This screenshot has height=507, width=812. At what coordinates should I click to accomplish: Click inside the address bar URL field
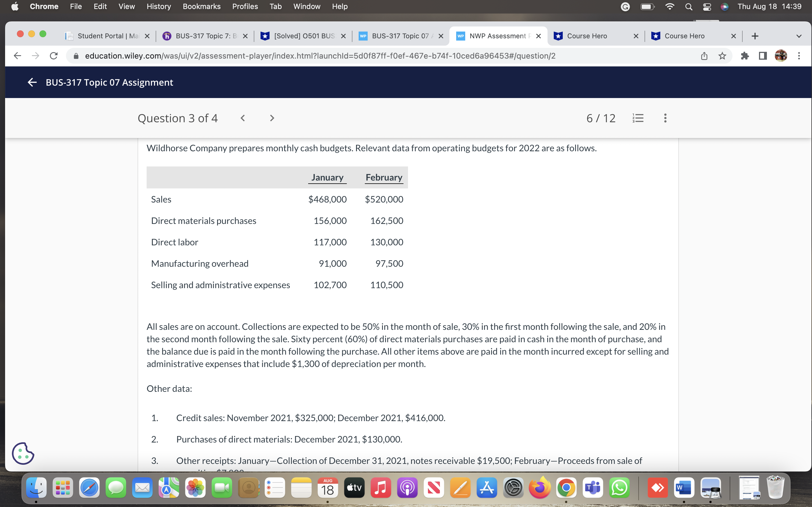tap(302, 56)
